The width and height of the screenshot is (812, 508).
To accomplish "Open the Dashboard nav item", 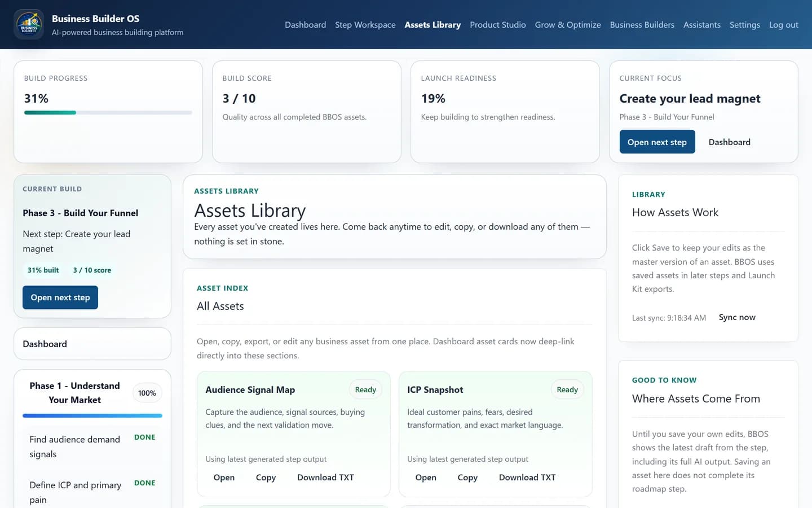I will click(x=305, y=25).
